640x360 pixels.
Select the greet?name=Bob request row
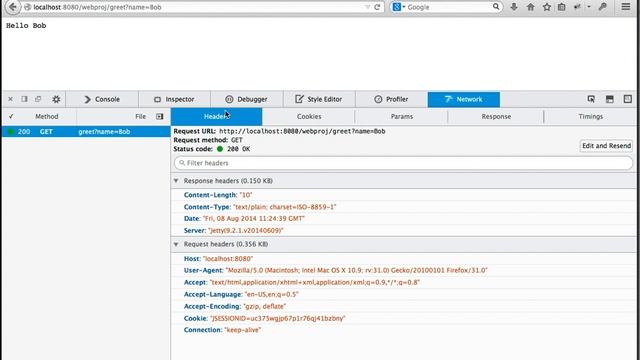pyautogui.click(x=86, y=131)
